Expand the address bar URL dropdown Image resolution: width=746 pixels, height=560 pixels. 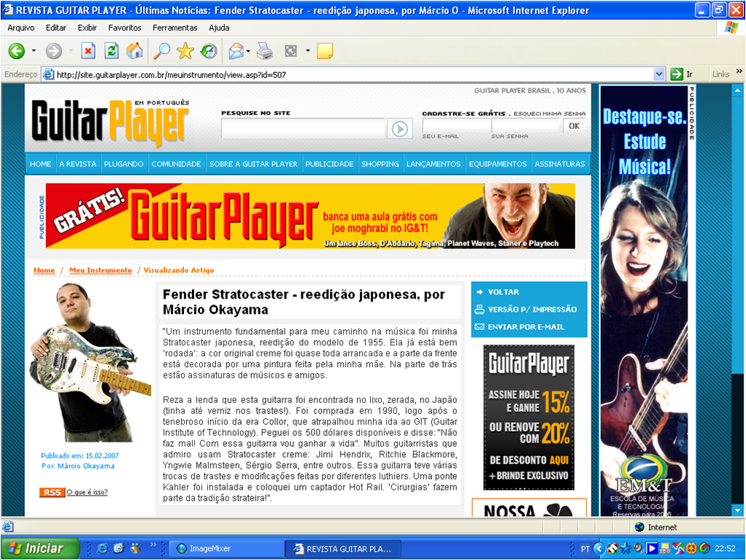pos(659,74)
